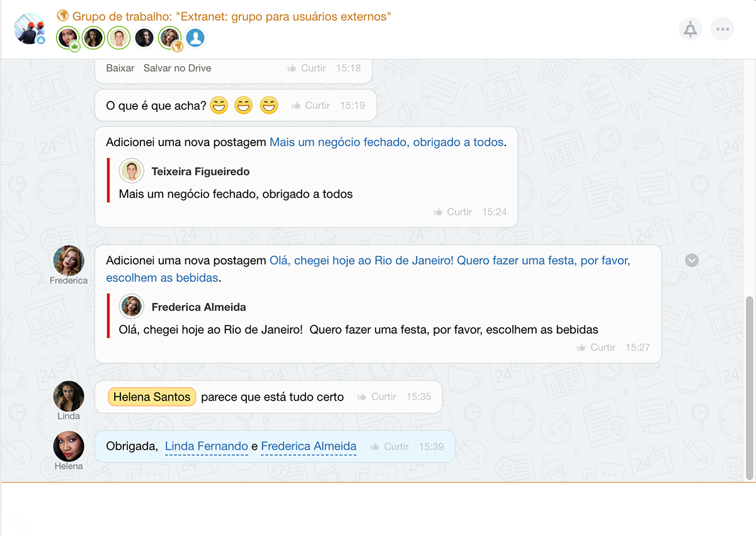Screen dimensions: 756x536
Task: Open Frederica's message action arrow
Action: 692,260
